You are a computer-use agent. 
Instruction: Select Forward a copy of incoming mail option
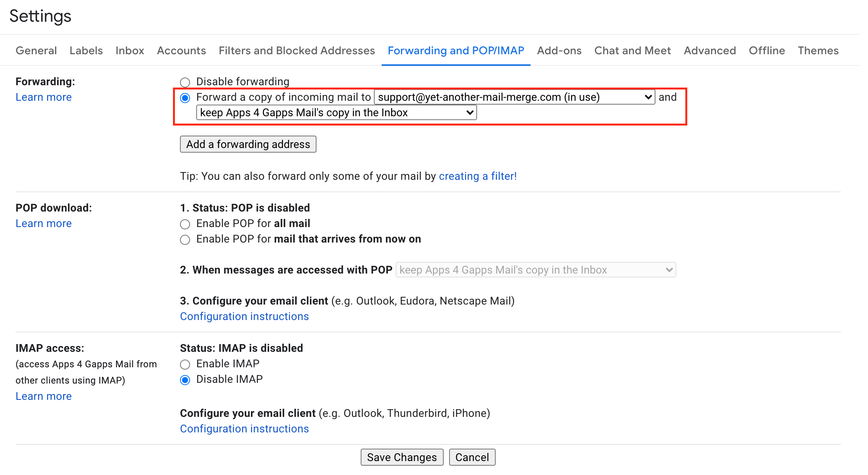pyautogui.click(x=185, y=98)
